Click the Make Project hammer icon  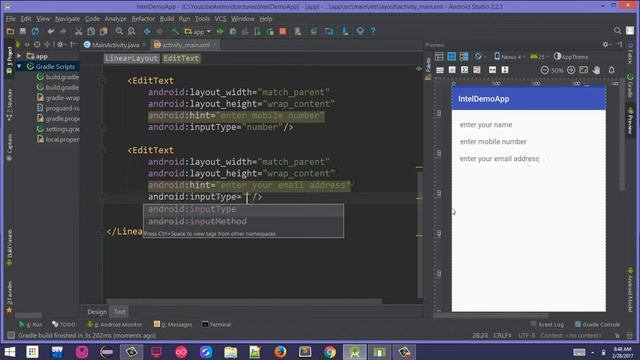point(175,31)
